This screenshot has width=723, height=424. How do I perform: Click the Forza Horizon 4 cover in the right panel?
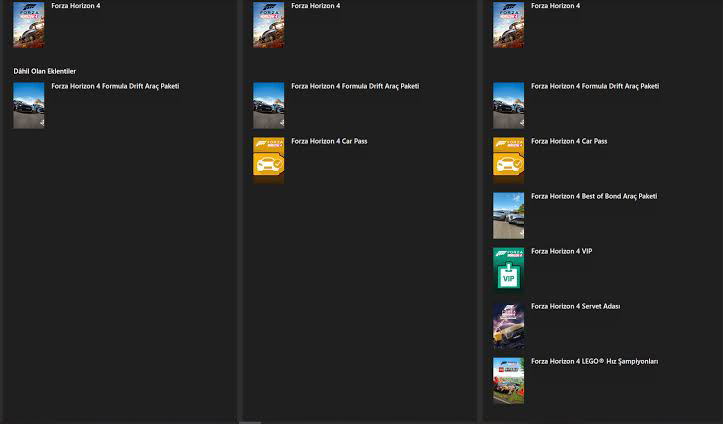[508, 24]
